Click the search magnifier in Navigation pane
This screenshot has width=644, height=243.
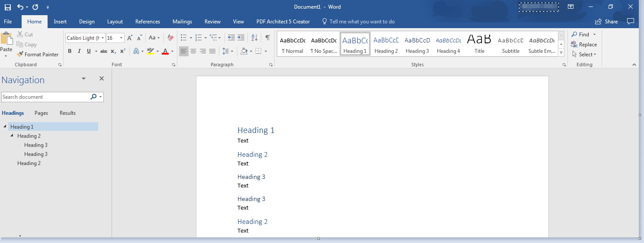click(x=93, y=97)
